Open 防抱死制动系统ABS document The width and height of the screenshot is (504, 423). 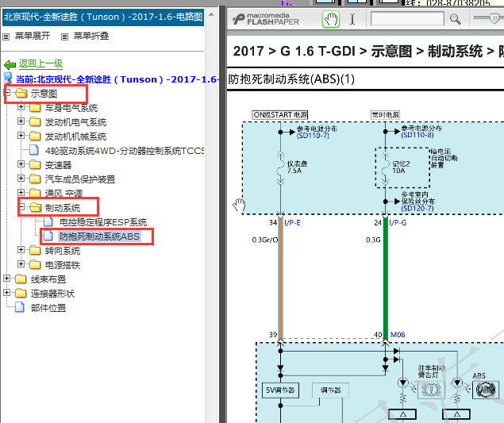99,236
